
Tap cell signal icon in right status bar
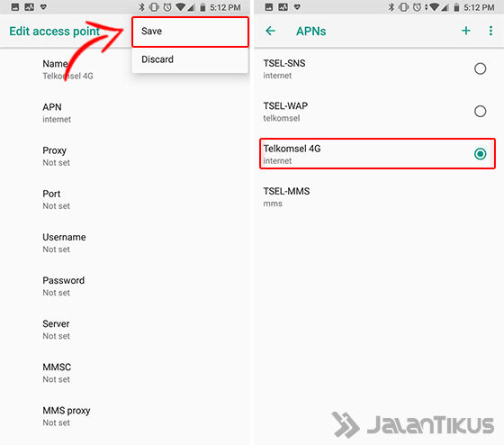tap(445, 7)
